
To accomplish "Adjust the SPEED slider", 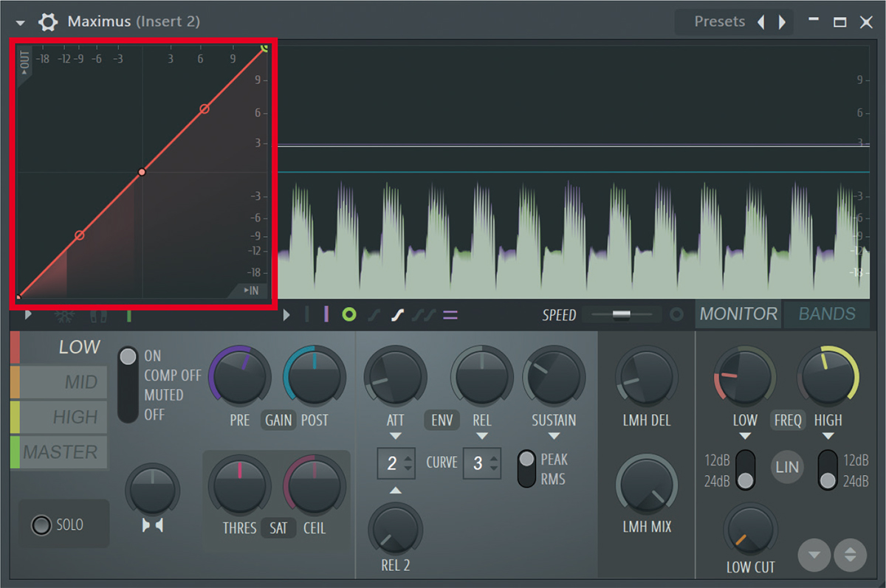I will click(x=622, y=315).
